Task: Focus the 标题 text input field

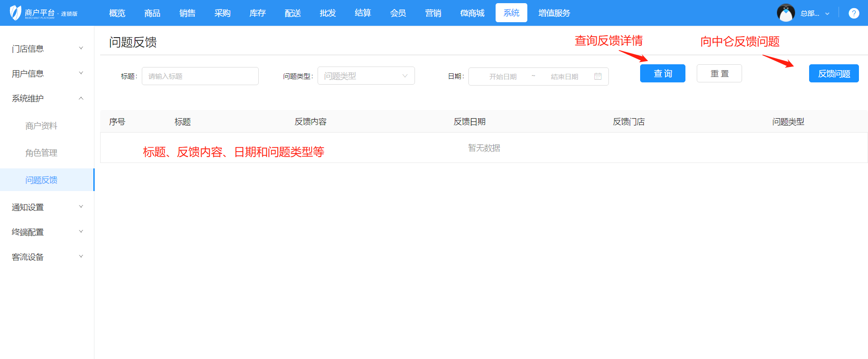Action: tap(200, 76)
